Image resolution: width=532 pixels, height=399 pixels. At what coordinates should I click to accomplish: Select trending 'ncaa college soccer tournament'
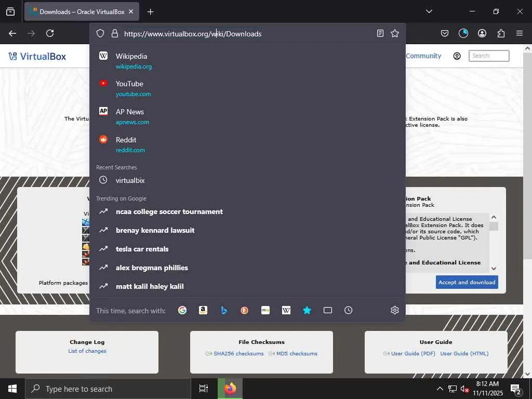click(x=248, y=211)
